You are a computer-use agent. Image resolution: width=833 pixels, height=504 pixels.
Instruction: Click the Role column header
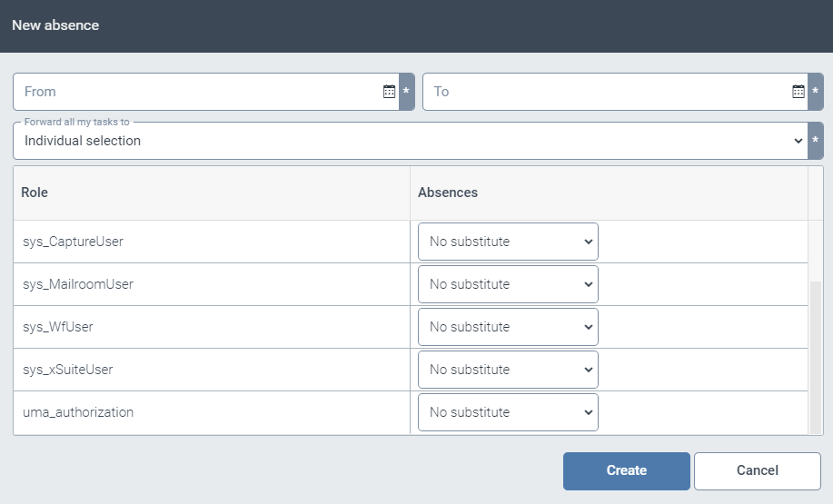(x=211, y=193)
